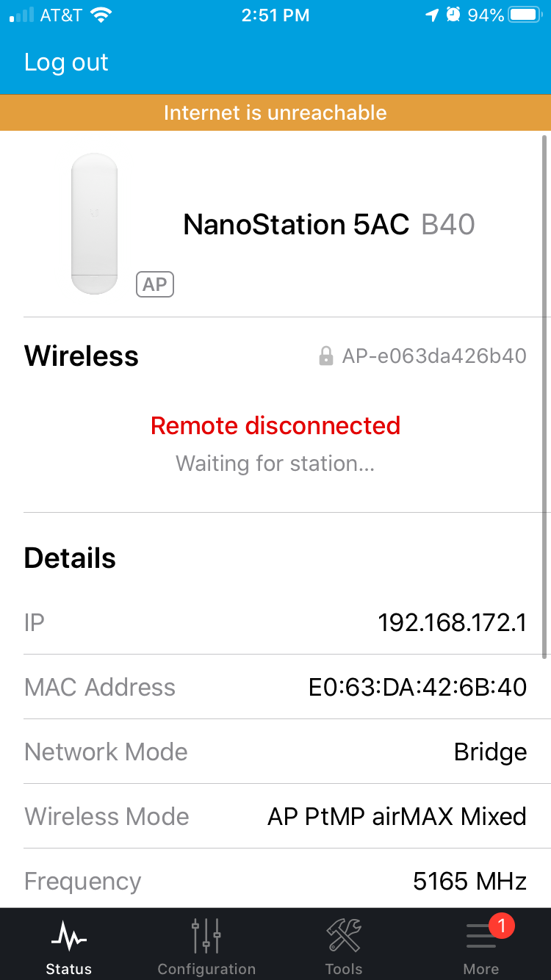Click the vertical scrollbar on right
This screenshot has height=980, width=551.
click(x=544, y=397)
